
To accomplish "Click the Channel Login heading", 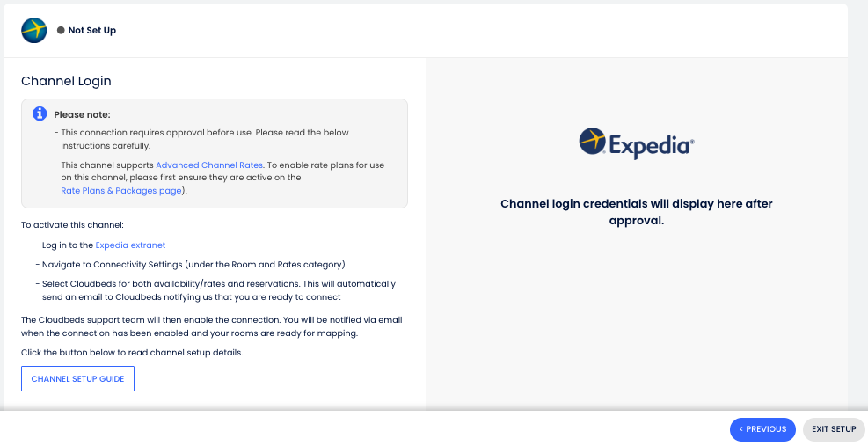I will click(66, 81).
